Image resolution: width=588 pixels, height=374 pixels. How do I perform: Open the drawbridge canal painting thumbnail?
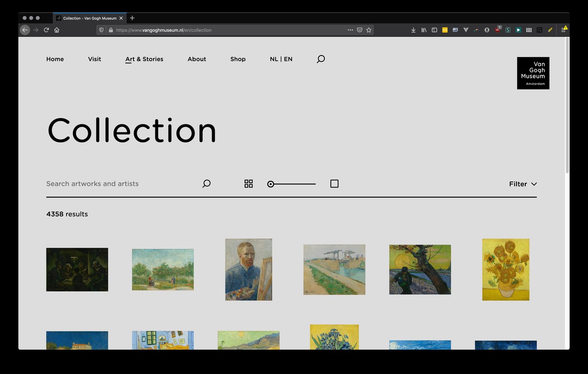pos(334,270)
